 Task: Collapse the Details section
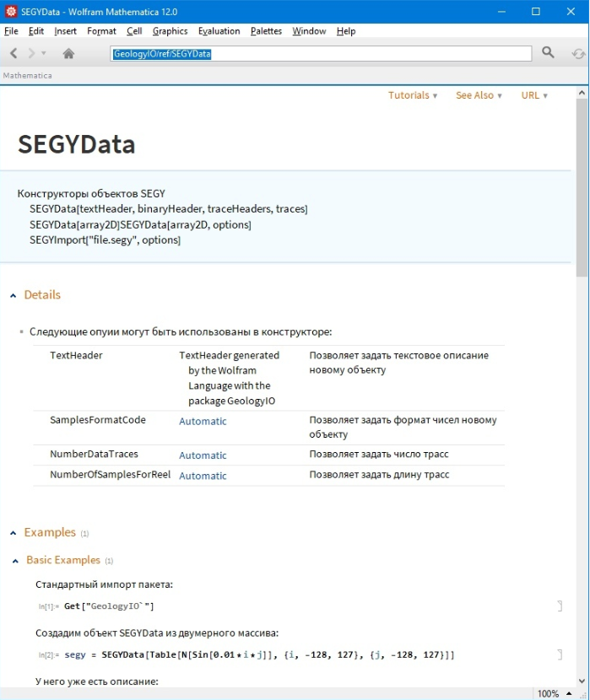13,295
